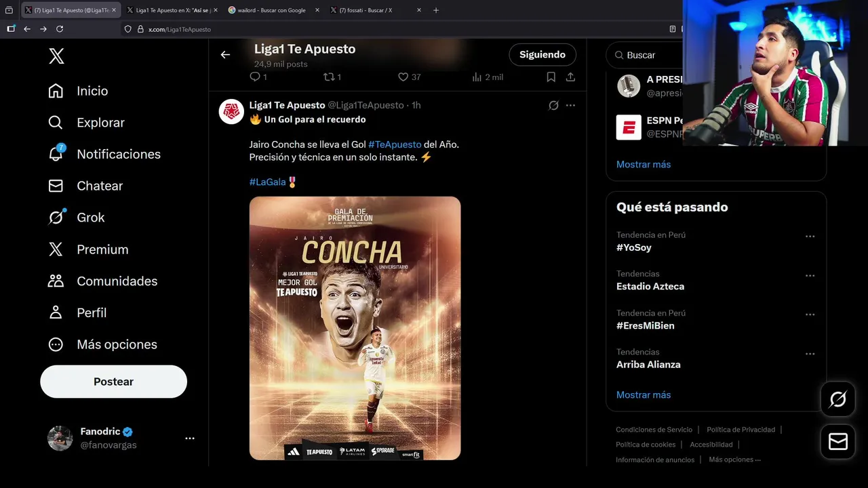
Task: Open Comunidades section
Action: click(102, 281)
